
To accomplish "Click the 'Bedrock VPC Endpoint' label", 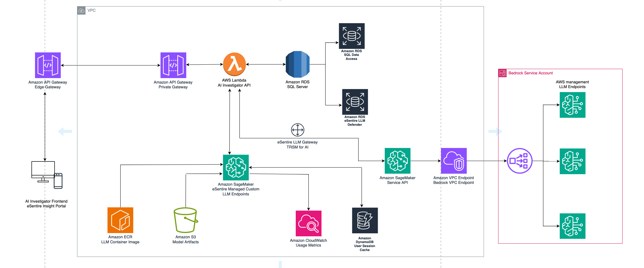I will pos(453,183).
